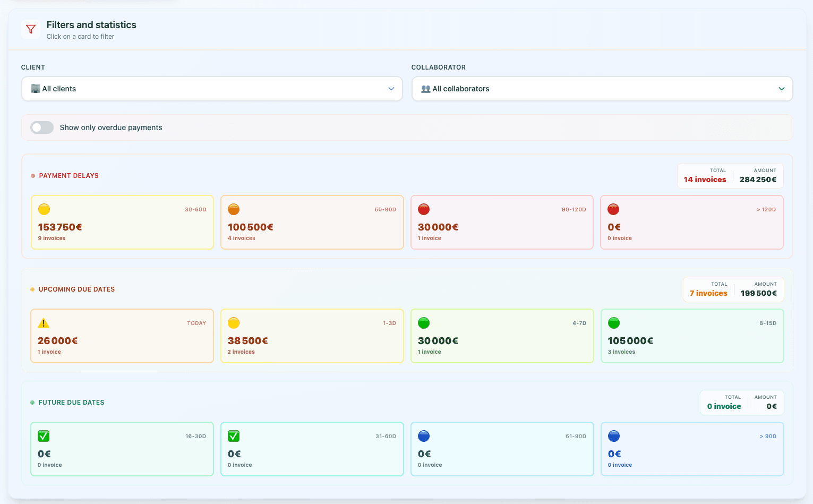Click green checkmark icon in 16-30D card
813x504 pixels.
[x=44, y=436]
